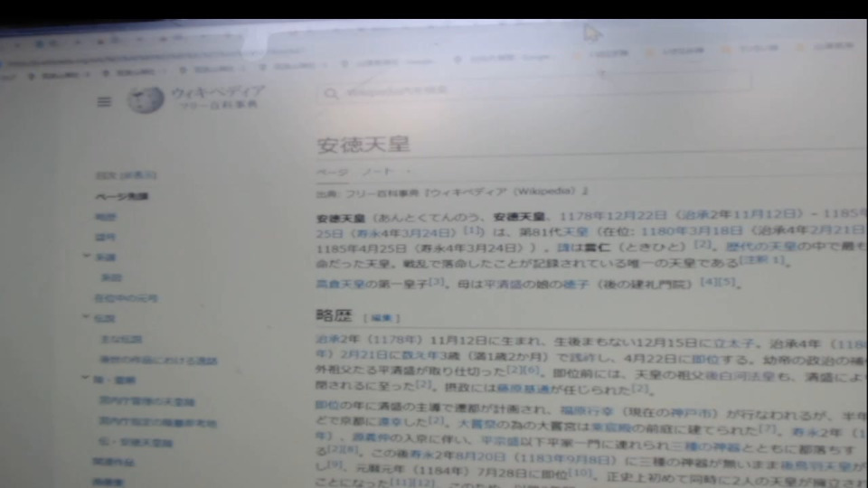Select the ページ tab
This screenshot has width=868, height=488.
click(332, 173)
